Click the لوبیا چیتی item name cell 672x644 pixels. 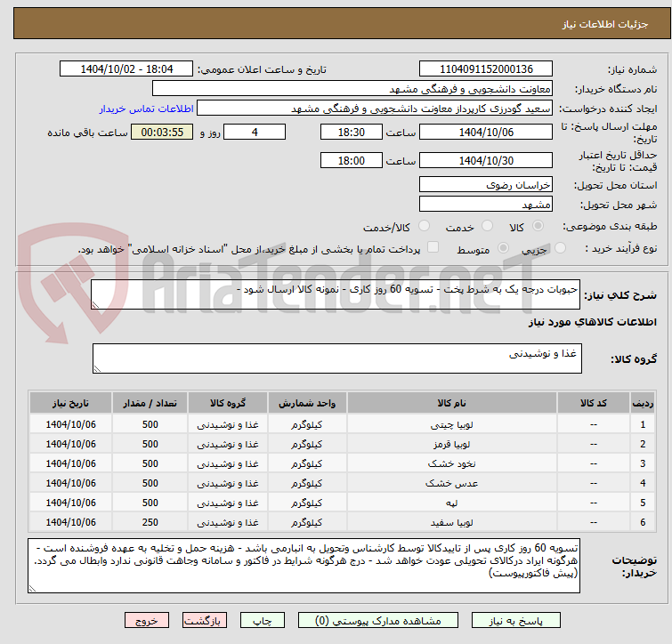click(x=452, y=424)
